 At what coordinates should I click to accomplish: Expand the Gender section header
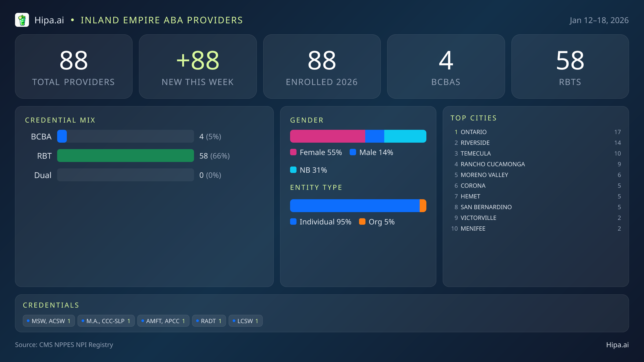[307, 120]
